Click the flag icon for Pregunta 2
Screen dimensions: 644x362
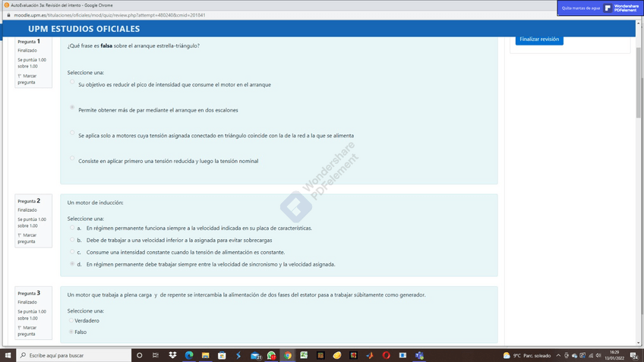[x=19, y=235]
